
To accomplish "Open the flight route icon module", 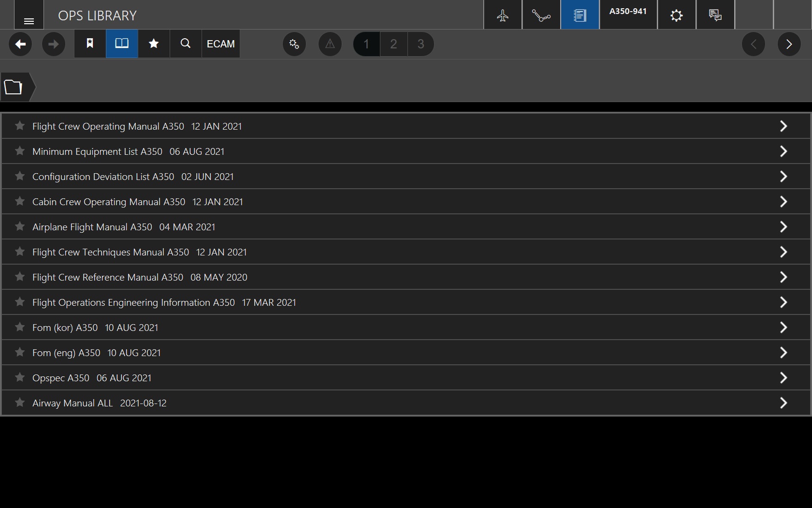I will pos(541,15).
